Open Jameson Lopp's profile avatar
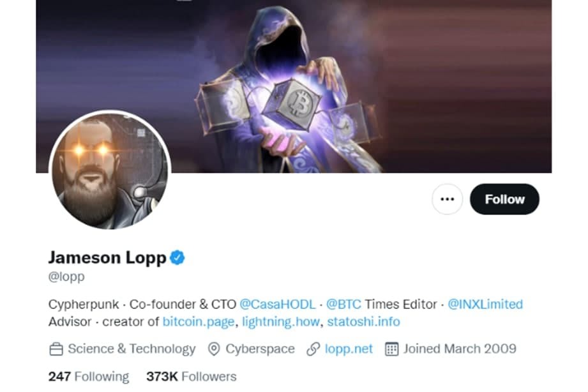Viewport: 588px width, 392px height. [x=110, y=170]
